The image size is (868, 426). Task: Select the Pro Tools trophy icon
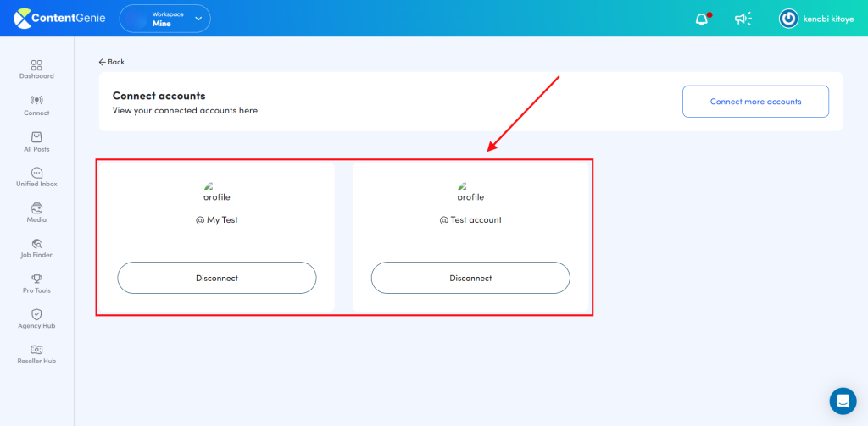point(36,279)
